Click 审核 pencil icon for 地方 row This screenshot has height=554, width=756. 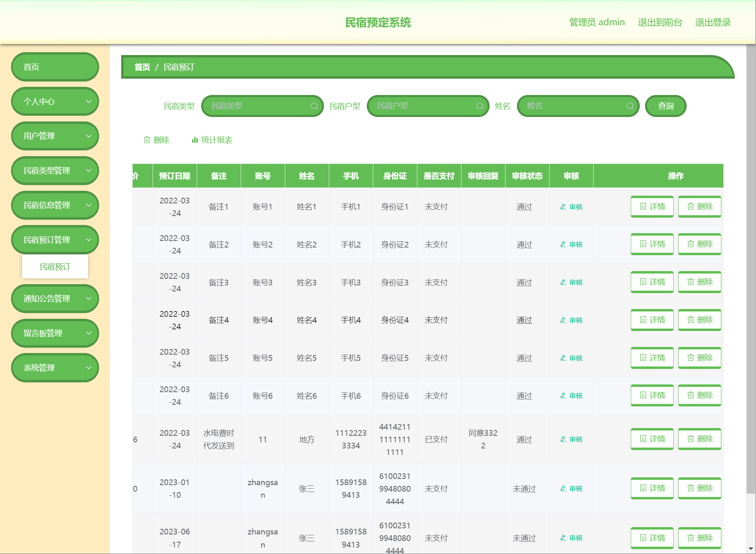pos(563,439)
